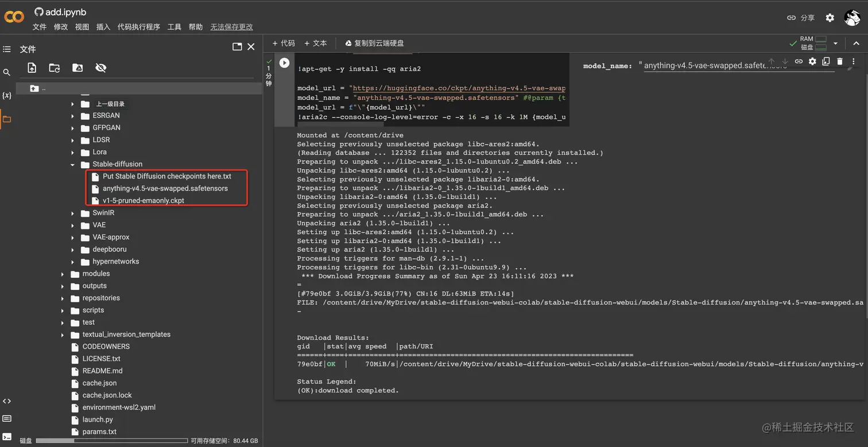Open the 文件 menu

[40, 27]
